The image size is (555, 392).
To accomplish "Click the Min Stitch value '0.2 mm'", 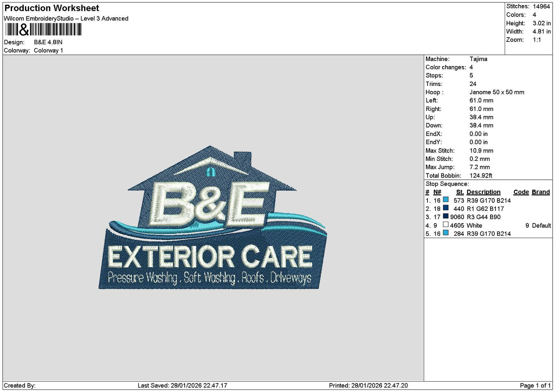I will pos(480,159).
